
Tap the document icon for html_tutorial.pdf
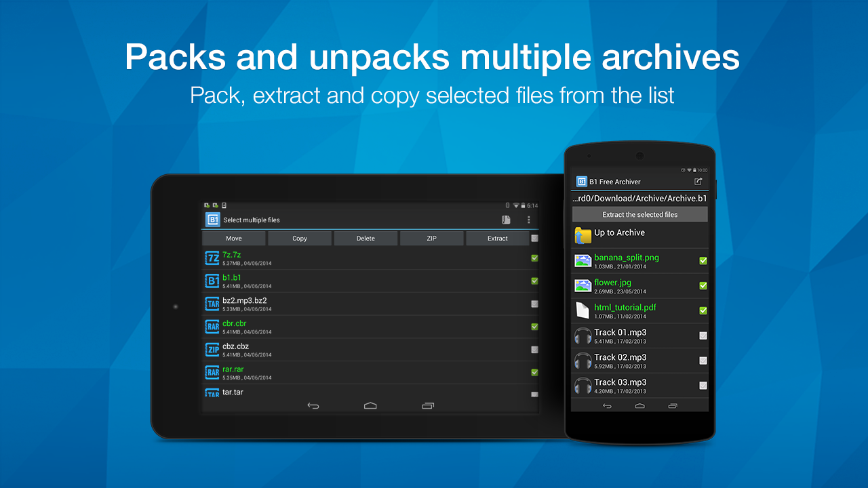pos(583,310)
